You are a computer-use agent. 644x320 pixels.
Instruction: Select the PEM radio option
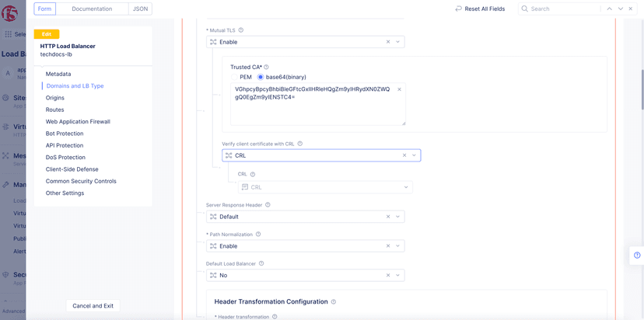click(235, 78)
